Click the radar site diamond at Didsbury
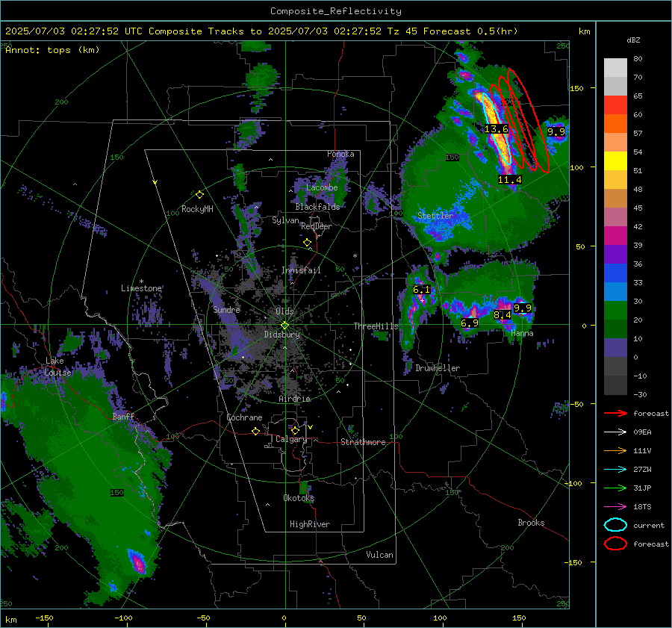 284,326
